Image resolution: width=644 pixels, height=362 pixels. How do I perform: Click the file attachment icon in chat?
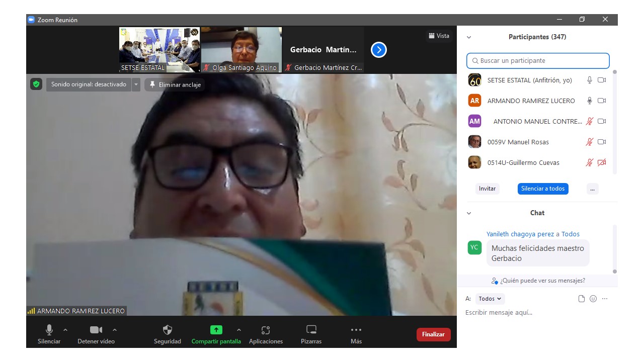point(582,299)
